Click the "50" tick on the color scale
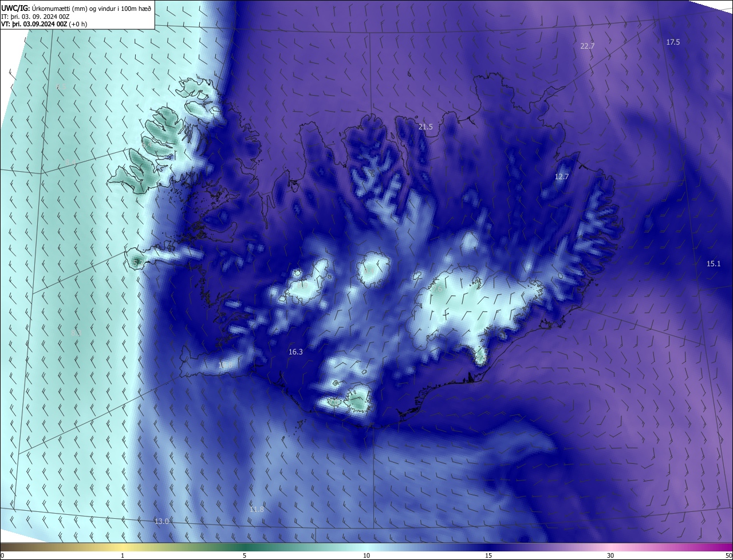The image size is (733, 560). [x=728, y=555]
